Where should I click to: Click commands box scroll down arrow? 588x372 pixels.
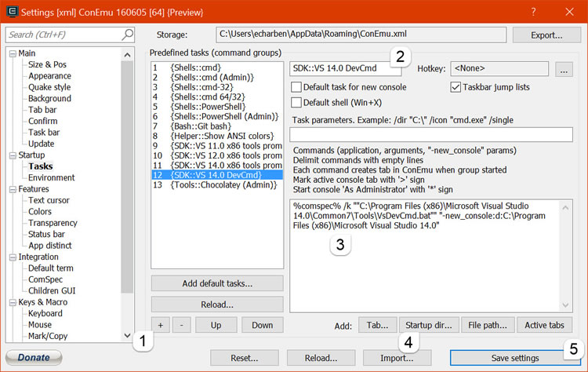(x=565, y=305)
